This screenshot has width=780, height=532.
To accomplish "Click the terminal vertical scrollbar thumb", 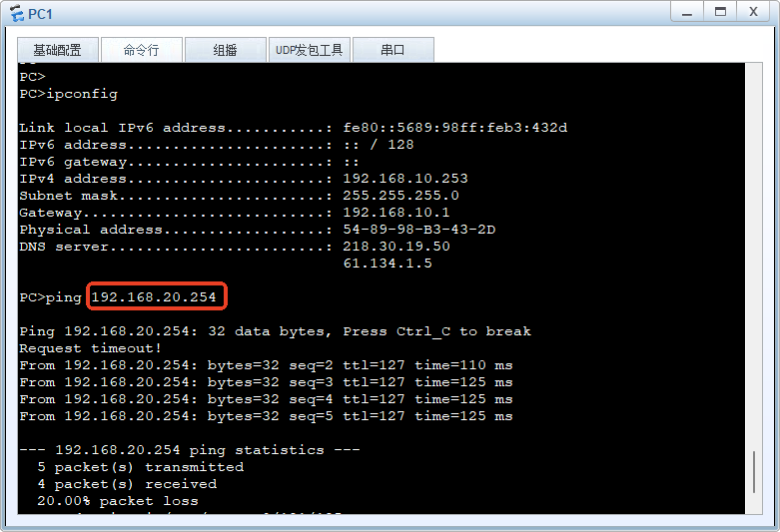I will click(754, 471).
